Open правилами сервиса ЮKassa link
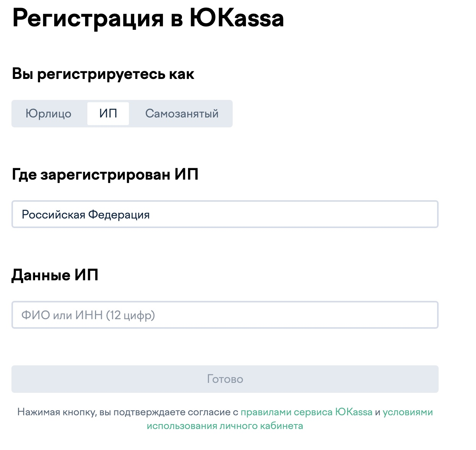 pyautogui.click(x=306, y=412)
